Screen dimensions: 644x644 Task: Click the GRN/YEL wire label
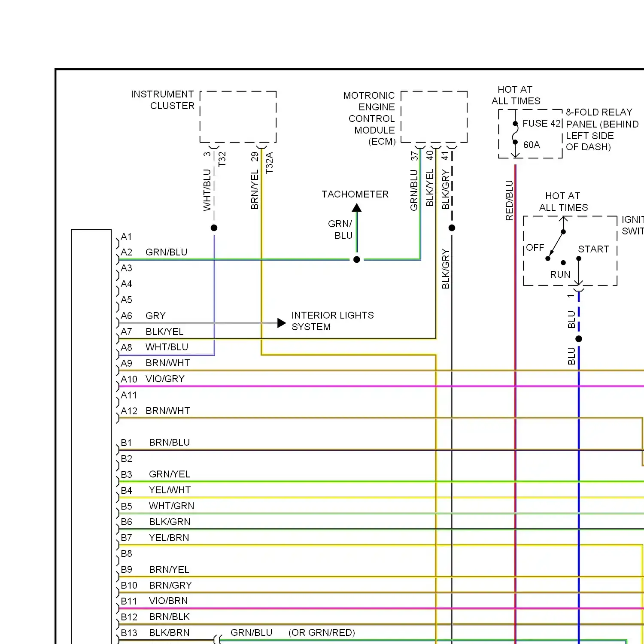(x=170, y=474)
